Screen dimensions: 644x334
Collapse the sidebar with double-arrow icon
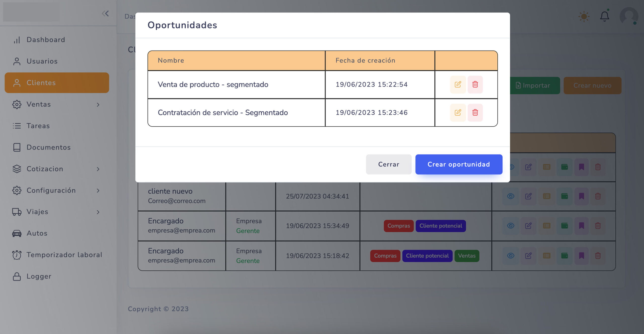(x=105, y=13)
